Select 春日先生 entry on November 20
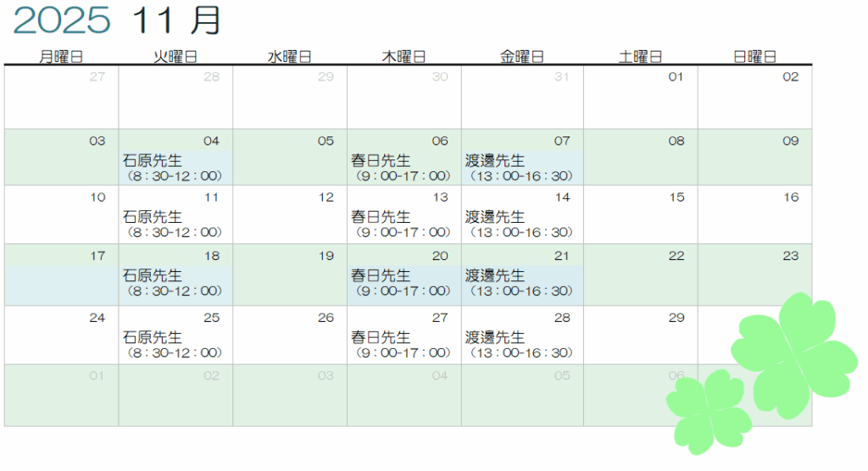Image resolution: width=868 pixels, height=471 pixels. (403, 283)
